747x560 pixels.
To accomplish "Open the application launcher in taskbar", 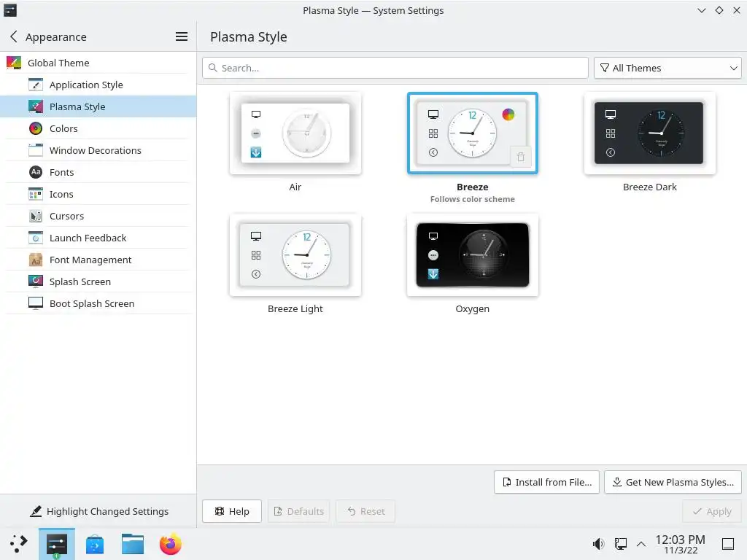I will [19, 544].
